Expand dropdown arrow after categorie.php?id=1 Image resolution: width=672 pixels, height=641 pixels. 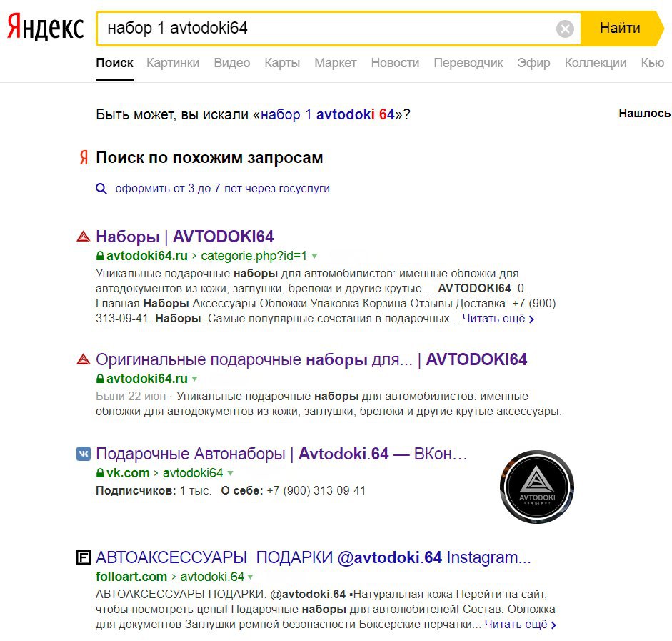click(314, 256)
